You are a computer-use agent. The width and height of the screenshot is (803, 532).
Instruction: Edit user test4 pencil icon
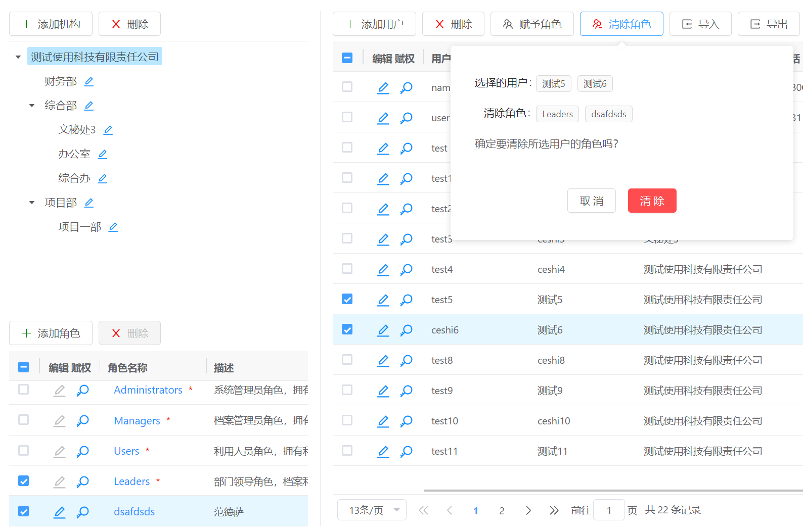point(383,269)
